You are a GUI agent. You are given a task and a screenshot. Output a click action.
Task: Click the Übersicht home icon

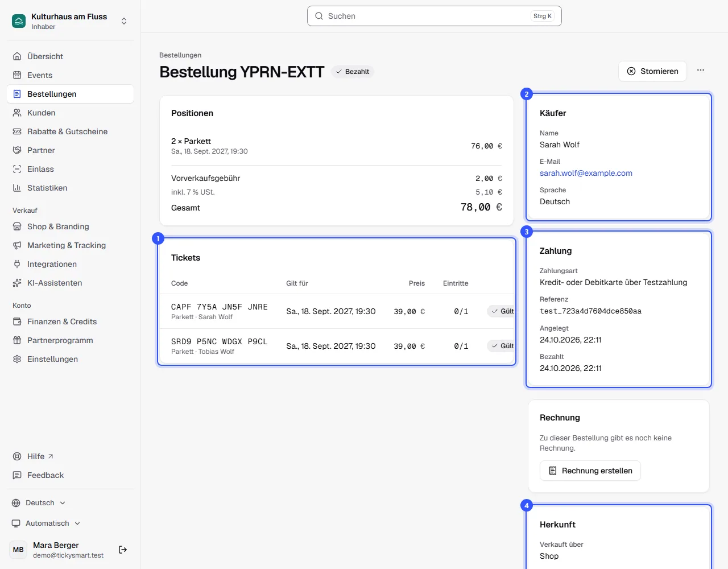(x=17, y=56)
